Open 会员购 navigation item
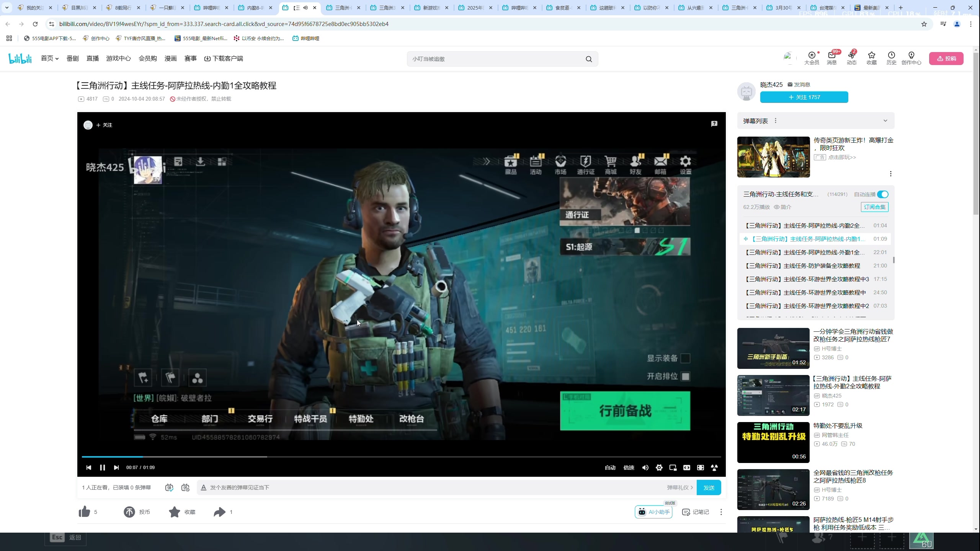 click(x=148, y=59)
